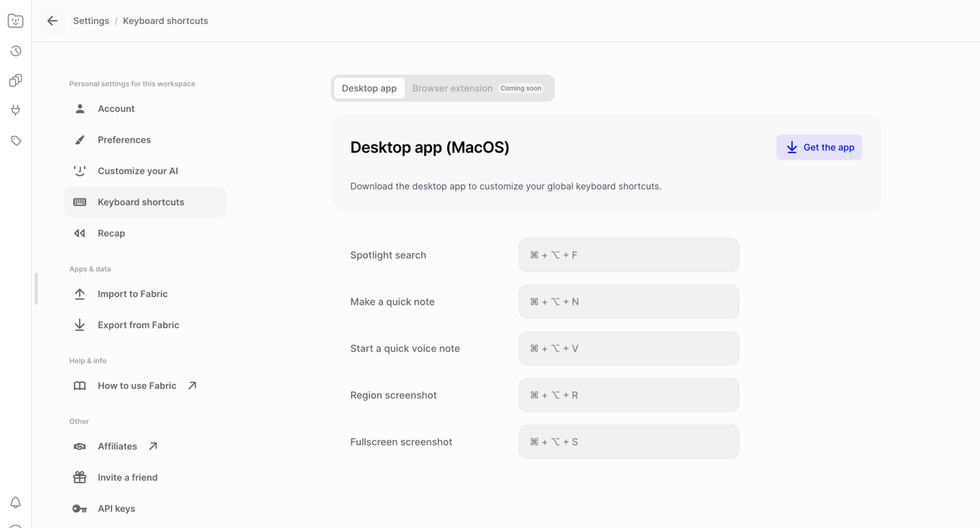Screen dimensions: 980x528
Task: Click the Affiliates handshake icon
Action: click(x=80, y=446)
